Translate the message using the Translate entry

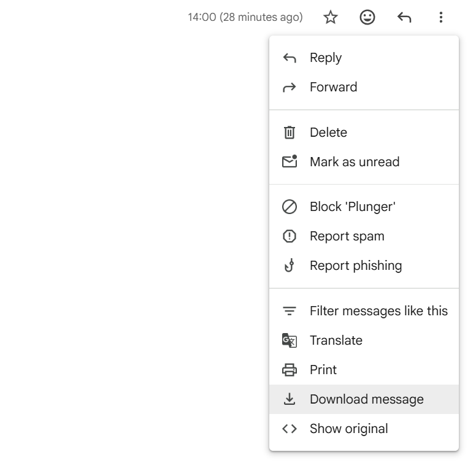click(364, 340)
